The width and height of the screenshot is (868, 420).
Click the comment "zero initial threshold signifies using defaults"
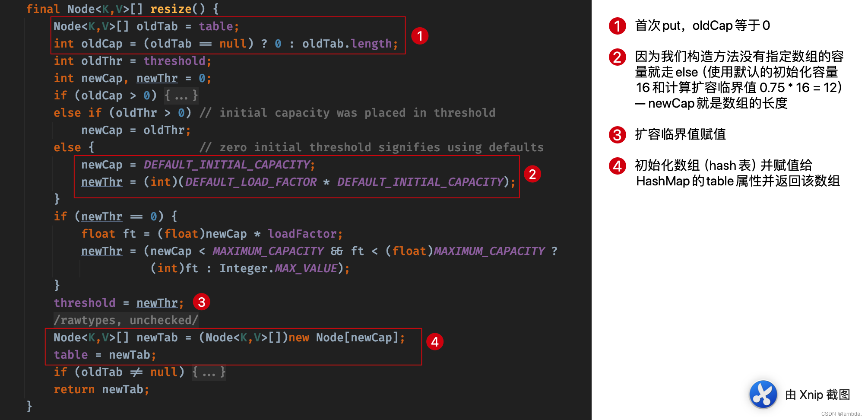tap(382, 147)
